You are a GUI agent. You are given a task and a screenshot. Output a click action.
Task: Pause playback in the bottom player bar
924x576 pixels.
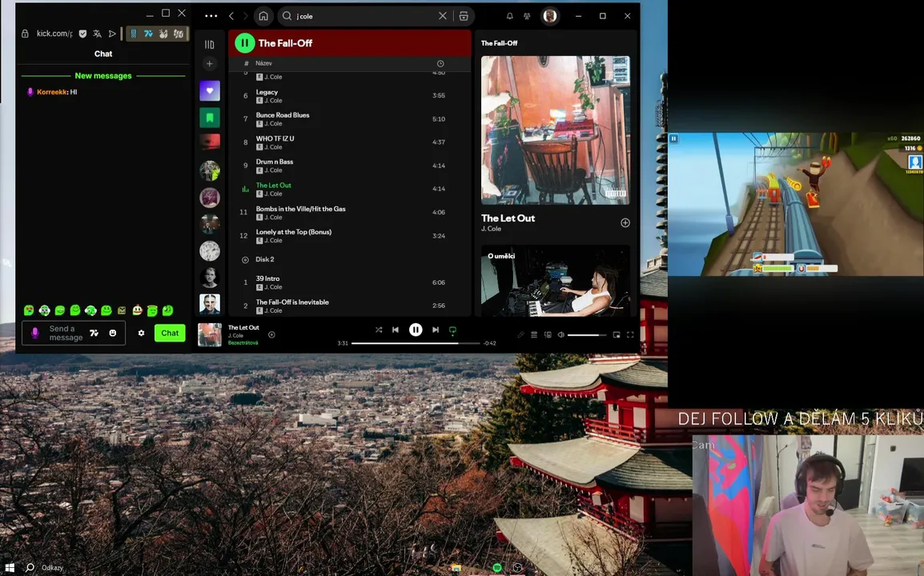[x=416, y=330]
